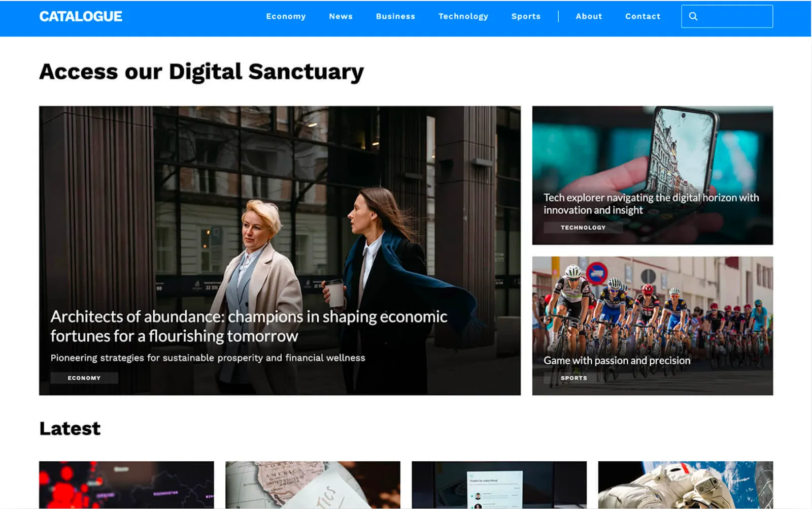The height and width of the screenshot is (509, 812).
Task: Open the Tech explorer article headline
Action: pos(651,204)
